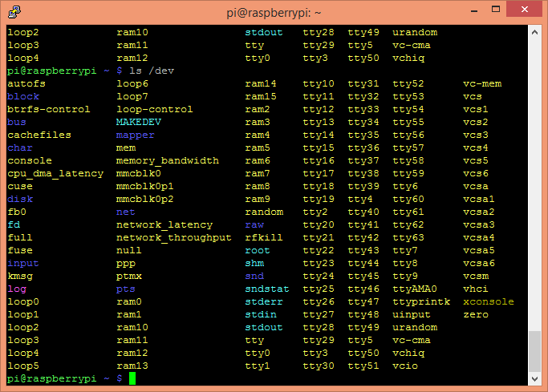Screen dimensions: 548x392
Task: Click the scrollbar down arrow
Action: click(534, 378)
